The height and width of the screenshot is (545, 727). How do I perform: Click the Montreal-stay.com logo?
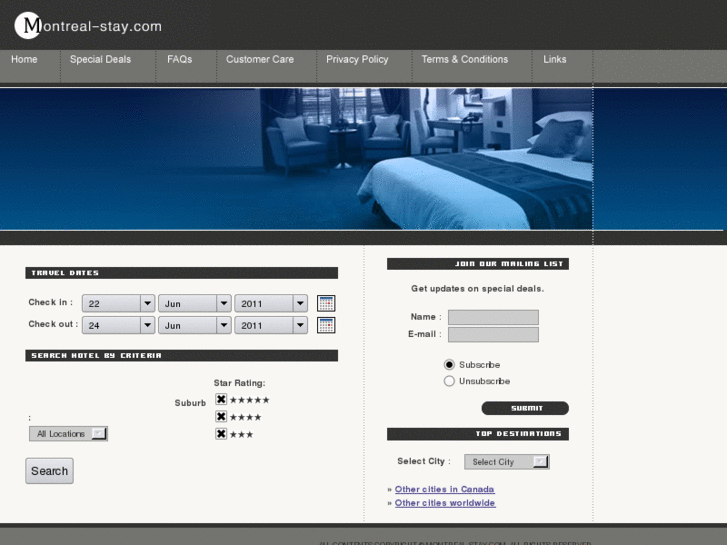(x=88, y=26)
